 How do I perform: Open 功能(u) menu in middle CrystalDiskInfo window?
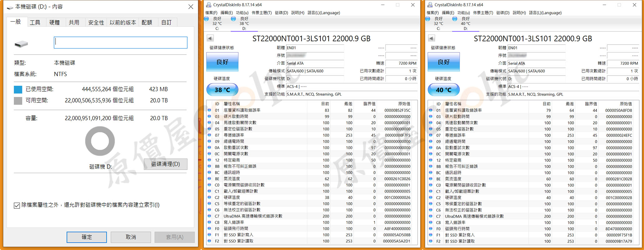pyautogui.click(x=242, y=13)
